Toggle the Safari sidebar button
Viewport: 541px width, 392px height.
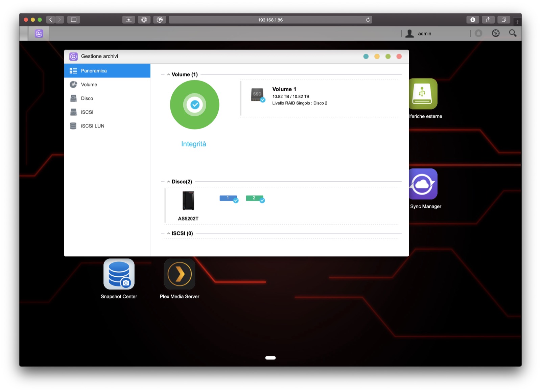[x=73, y=20]
